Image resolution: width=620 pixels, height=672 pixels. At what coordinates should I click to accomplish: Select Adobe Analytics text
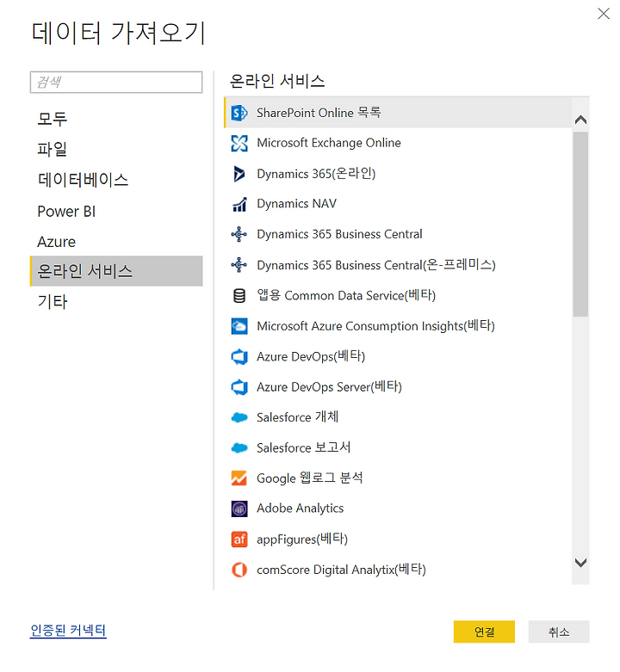click(301, 509)
